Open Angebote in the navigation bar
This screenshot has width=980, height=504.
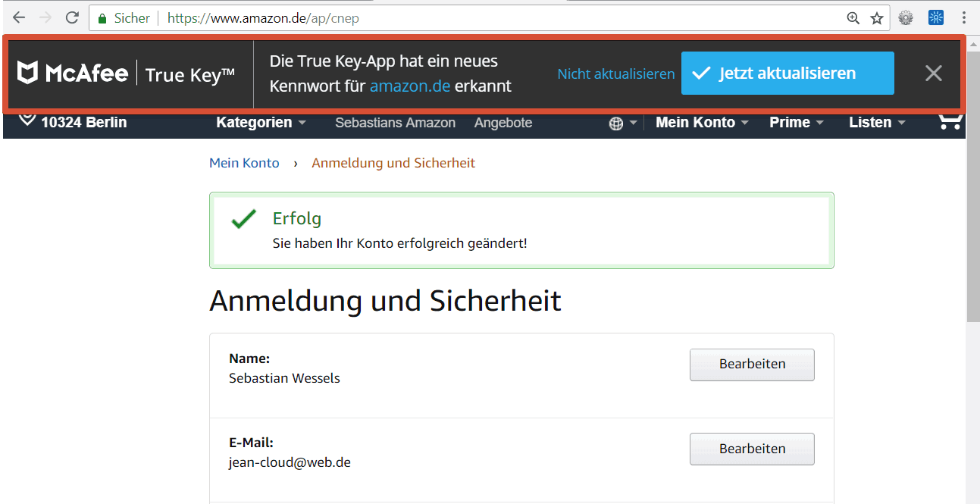coord(503,122)
